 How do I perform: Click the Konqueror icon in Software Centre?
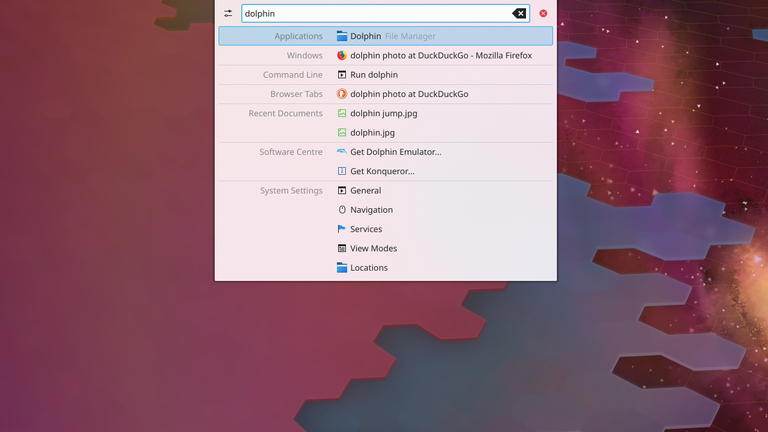[x=342, y=171]
